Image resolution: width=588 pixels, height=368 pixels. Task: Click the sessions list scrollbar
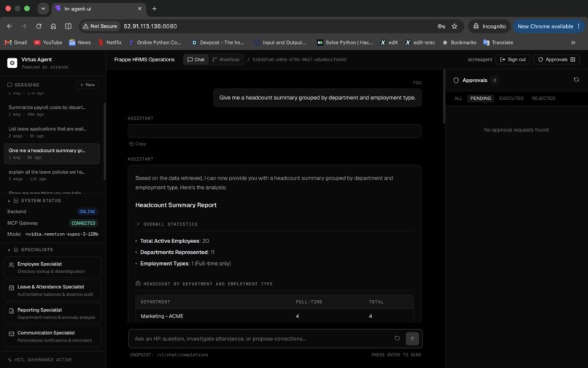tap(104, 141)
